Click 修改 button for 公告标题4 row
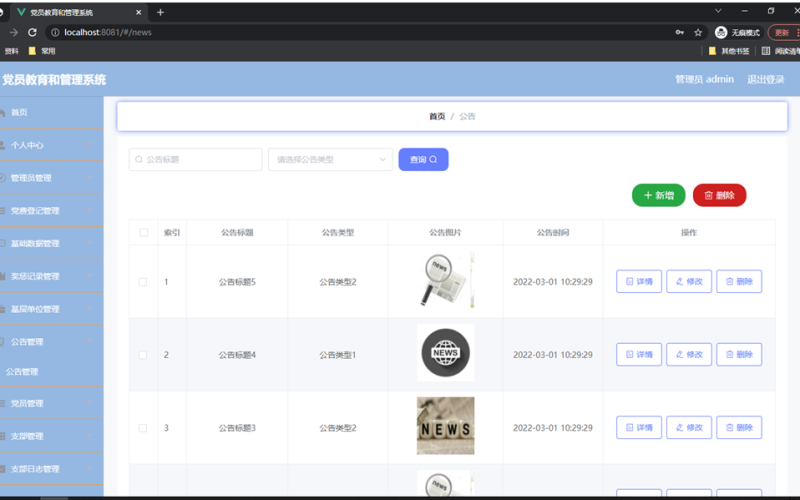The width and height of the screenshot is (800, 500). [x=689, y=355]
